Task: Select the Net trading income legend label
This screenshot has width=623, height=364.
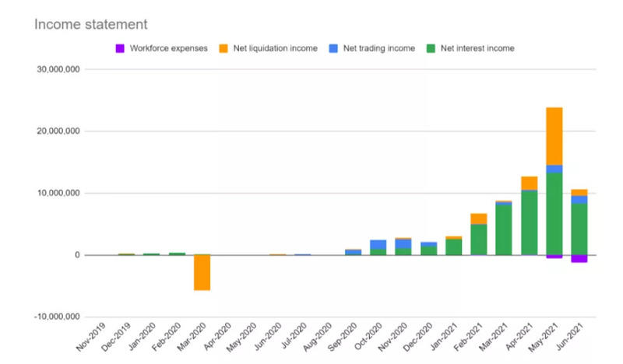Action: tap(379, 48)
